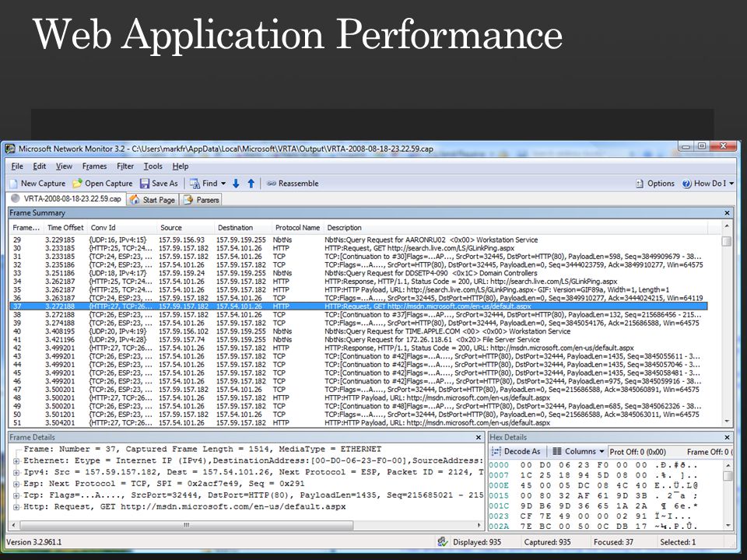The height and width of the screenshot is (560, 747).
Task: Close the Frame Summary pane
Action: click(x=727, y=213)
